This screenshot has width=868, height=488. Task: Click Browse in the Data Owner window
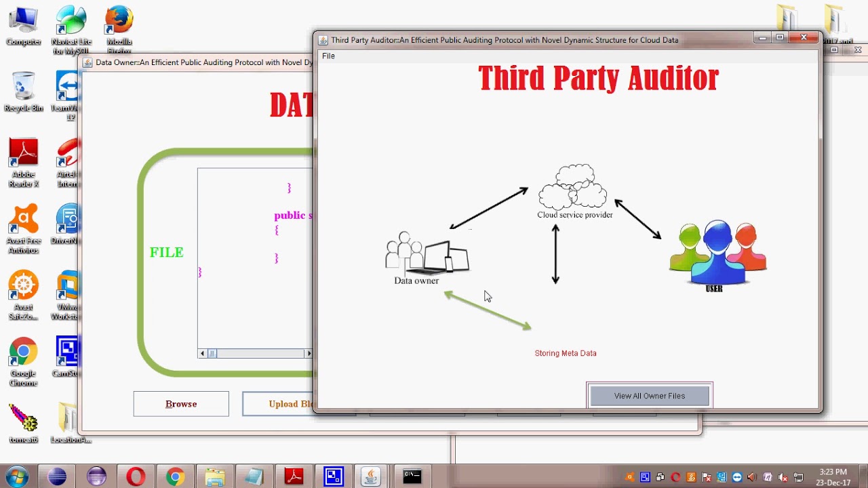tap(181, 404)
